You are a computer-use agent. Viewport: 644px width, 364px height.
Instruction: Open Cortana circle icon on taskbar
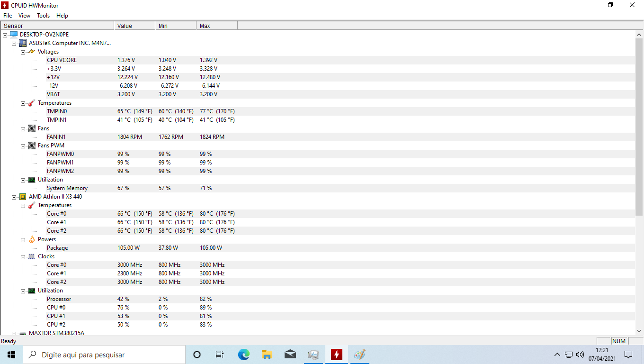click(197, 355)
